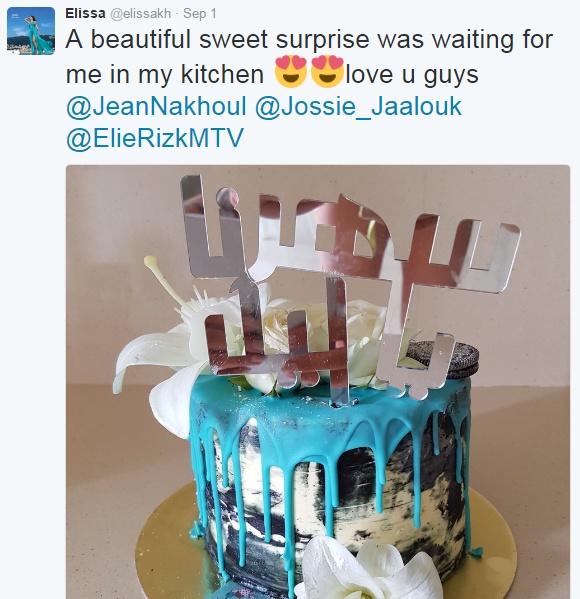
Task: Click the Oreo cookie on the cake
Action: 457,359
